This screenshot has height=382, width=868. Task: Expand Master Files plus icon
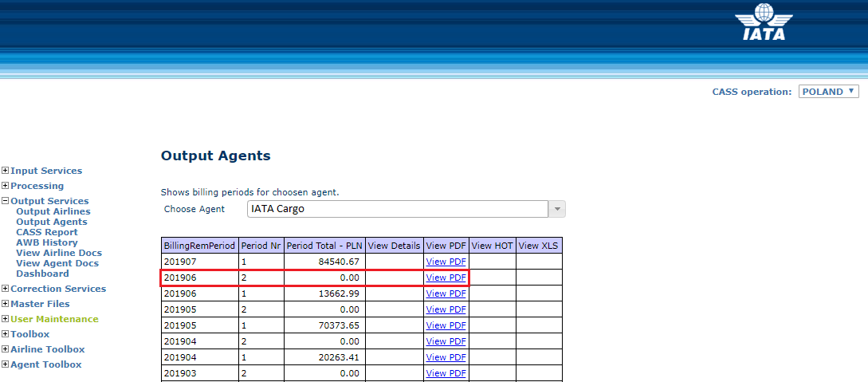[6, 303]
